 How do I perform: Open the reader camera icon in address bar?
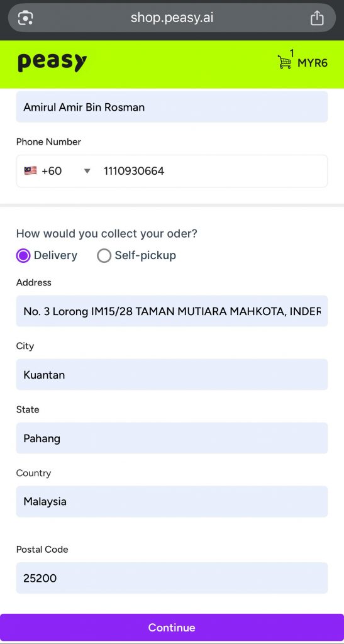pyautogui.click(x=25, y=18)
